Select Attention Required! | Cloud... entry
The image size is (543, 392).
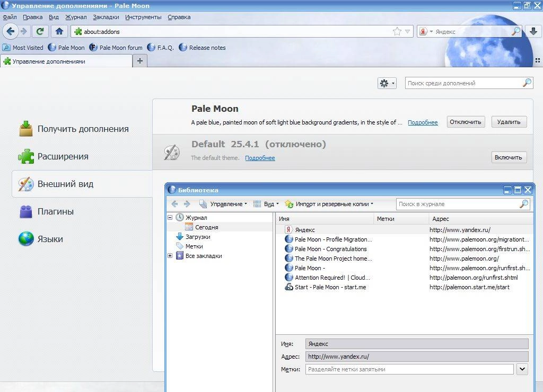coord(405,278)
